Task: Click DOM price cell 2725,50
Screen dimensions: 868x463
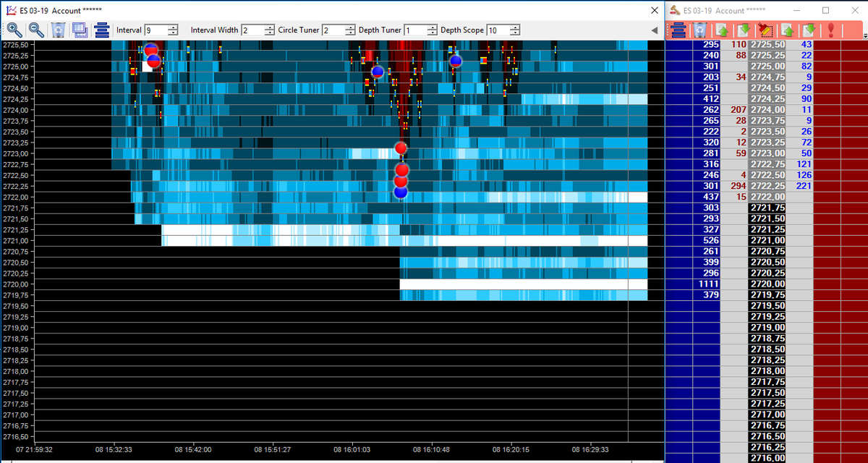Action: click(767, 45)
